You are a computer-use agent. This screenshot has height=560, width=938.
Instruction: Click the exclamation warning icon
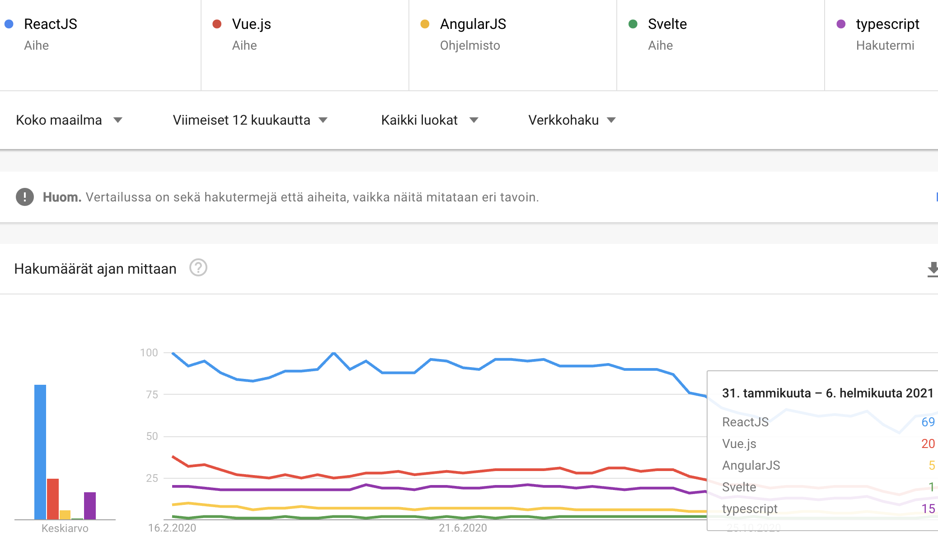click(25, 197)
